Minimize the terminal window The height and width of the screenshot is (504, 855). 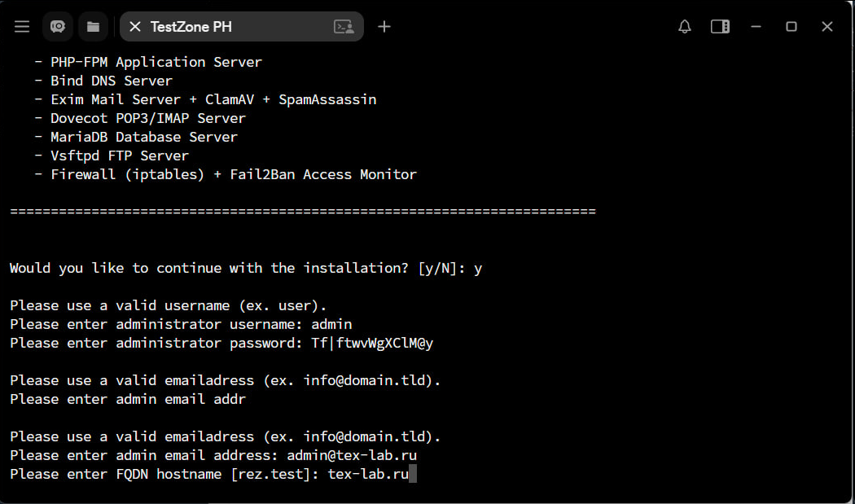756,27
